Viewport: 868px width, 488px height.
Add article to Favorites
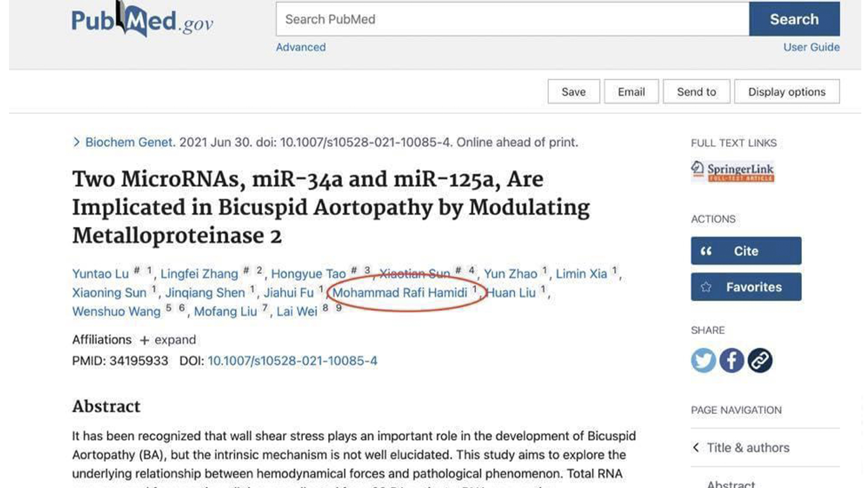[x=745, y=286]
